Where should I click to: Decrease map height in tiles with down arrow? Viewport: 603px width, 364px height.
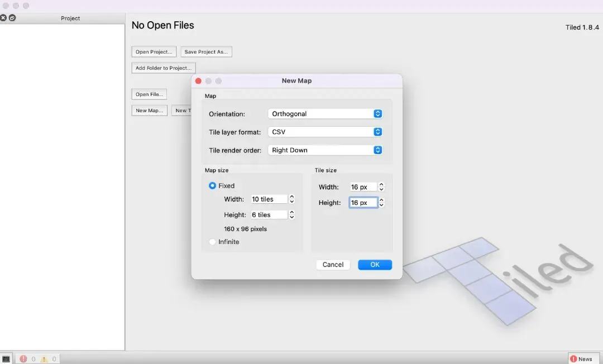pyautogui.click(x=292, y=217)
